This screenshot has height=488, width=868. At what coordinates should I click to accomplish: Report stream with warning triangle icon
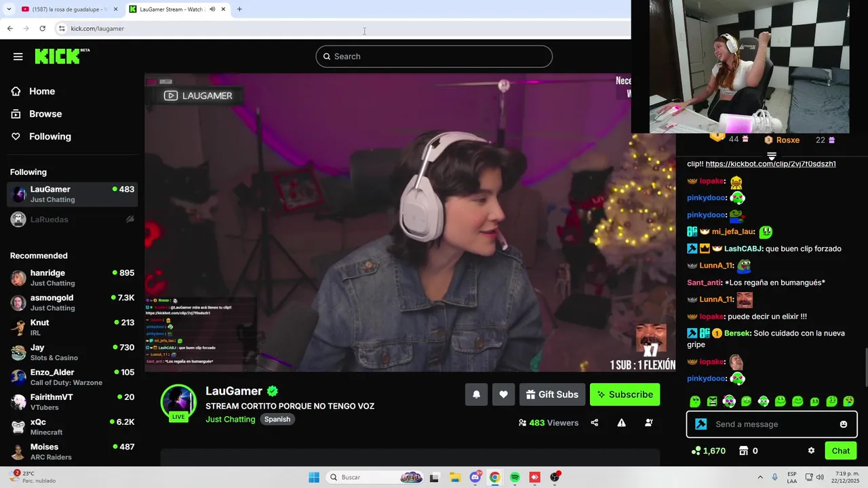[x=621, y=423]
